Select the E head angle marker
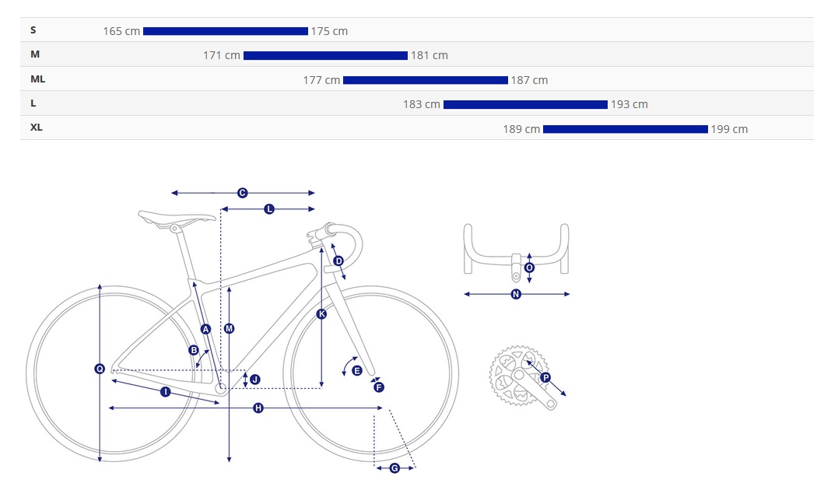 point(356,370)
